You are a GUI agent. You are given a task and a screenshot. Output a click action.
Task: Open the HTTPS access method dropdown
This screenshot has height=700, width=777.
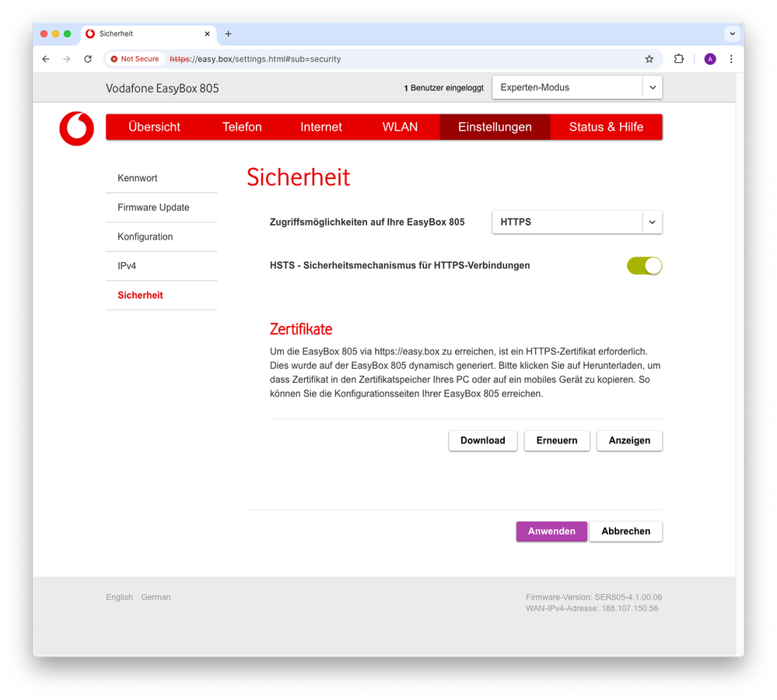(x=577, y=222)
